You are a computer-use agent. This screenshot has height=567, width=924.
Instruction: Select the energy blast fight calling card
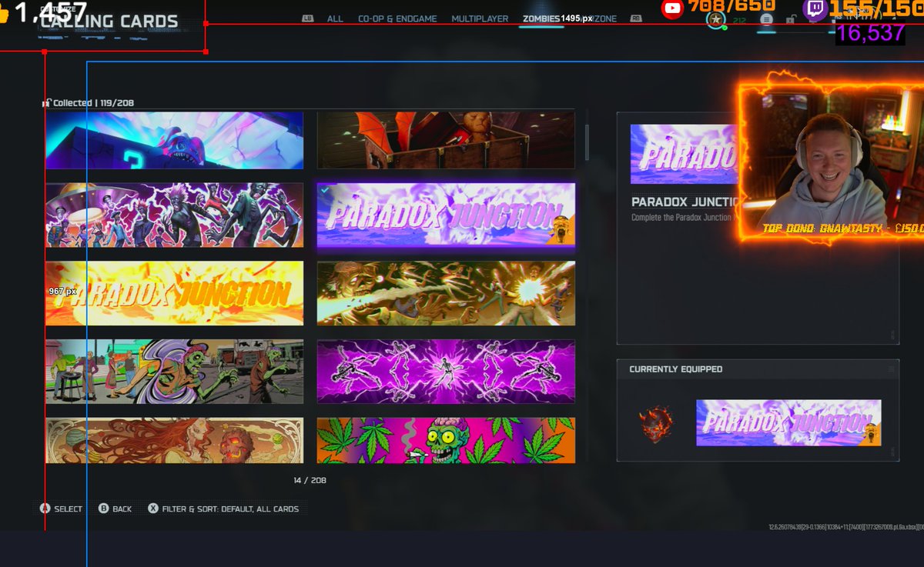(x=446, y=293)
